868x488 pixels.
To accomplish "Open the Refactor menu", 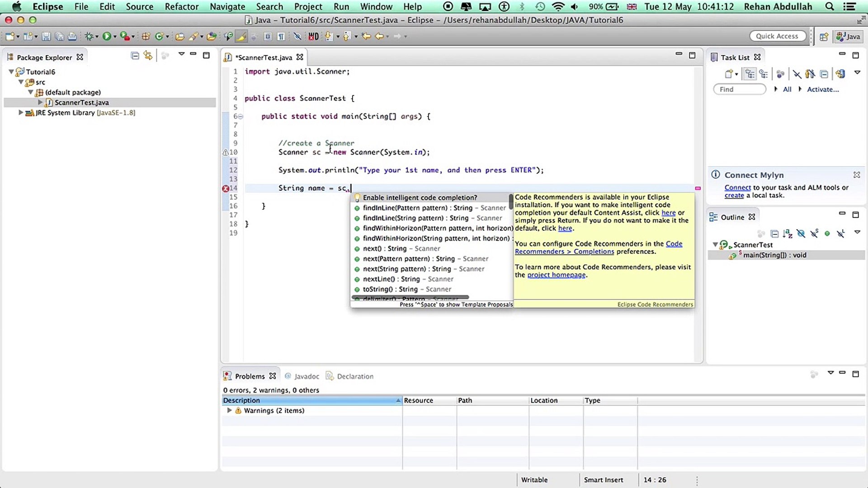I will click(181, 6).
